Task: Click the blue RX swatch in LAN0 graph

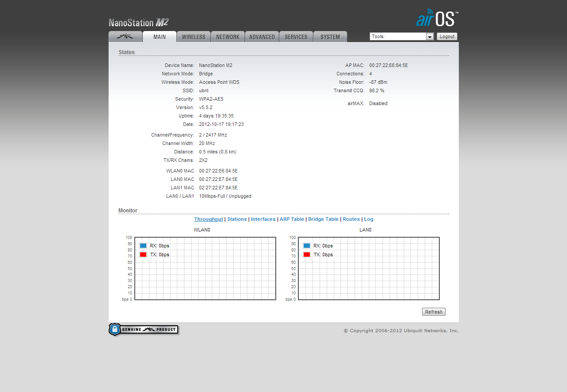Action: point(307,246)
